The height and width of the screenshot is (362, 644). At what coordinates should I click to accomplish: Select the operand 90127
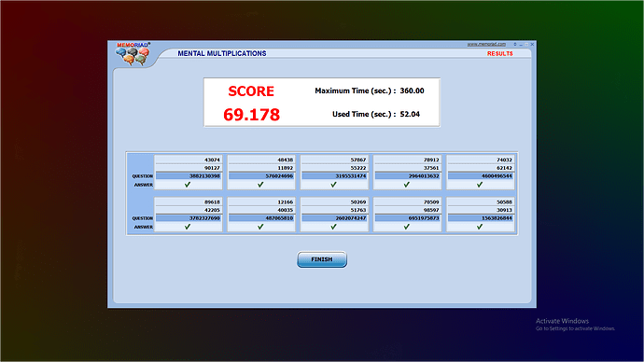click(x=212, y=168)
